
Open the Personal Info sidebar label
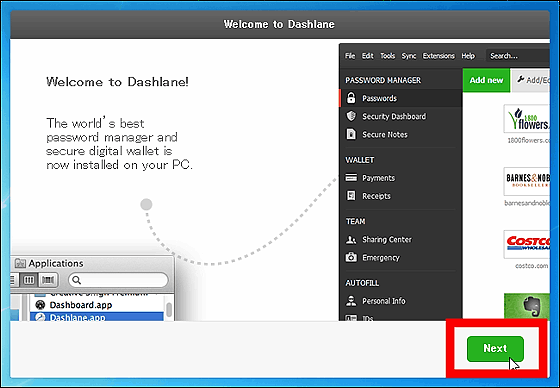384,301
